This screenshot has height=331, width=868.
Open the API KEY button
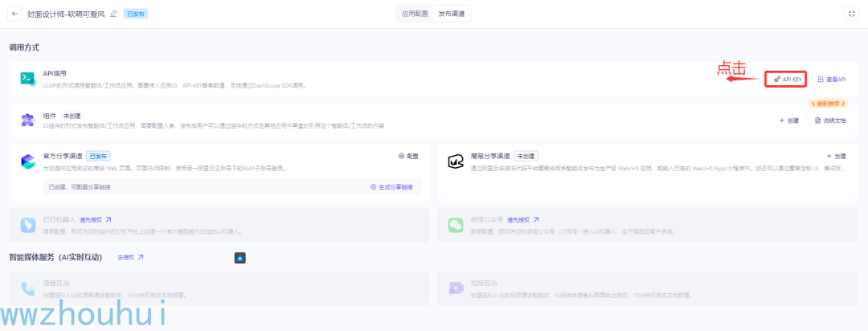(x=787, y=80)
